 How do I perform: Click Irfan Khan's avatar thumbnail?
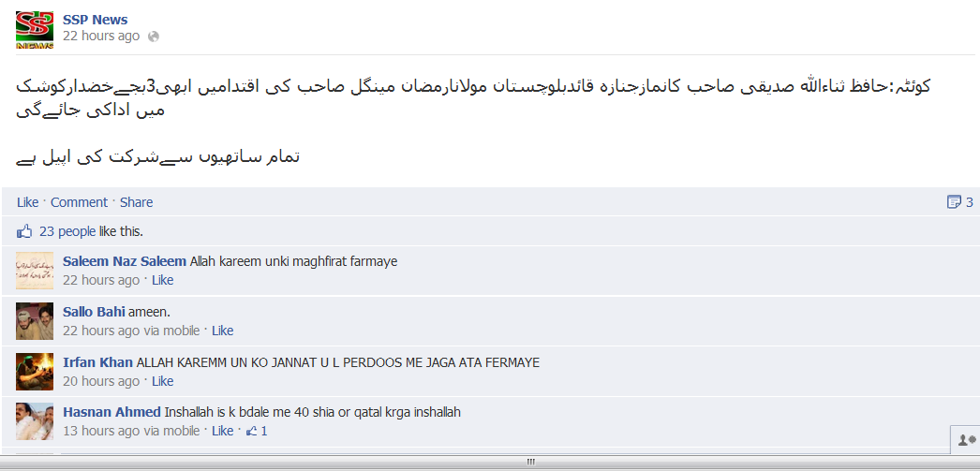35,372
